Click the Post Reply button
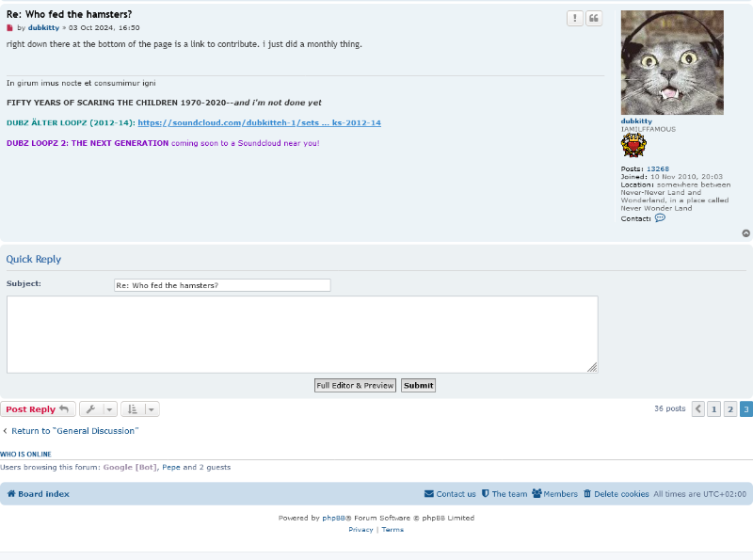 point(38,409)
